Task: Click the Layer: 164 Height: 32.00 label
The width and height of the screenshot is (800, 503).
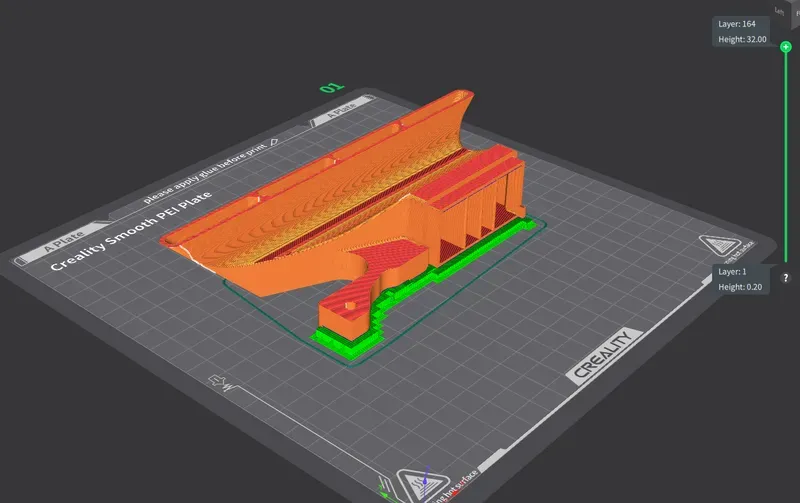Action: point(741,32)
